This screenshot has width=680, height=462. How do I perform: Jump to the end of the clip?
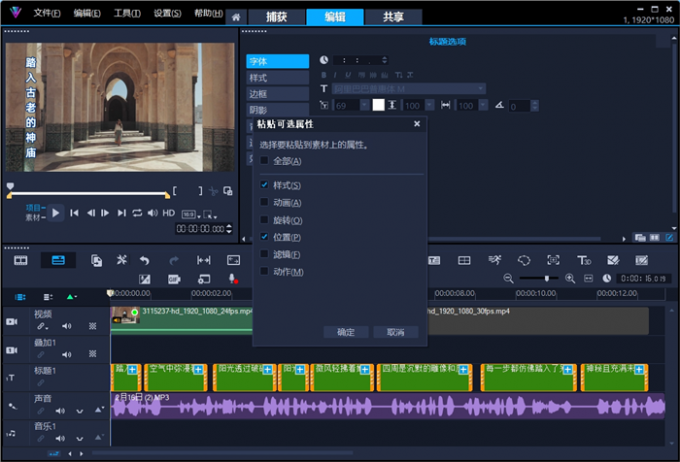coord(121,213)
